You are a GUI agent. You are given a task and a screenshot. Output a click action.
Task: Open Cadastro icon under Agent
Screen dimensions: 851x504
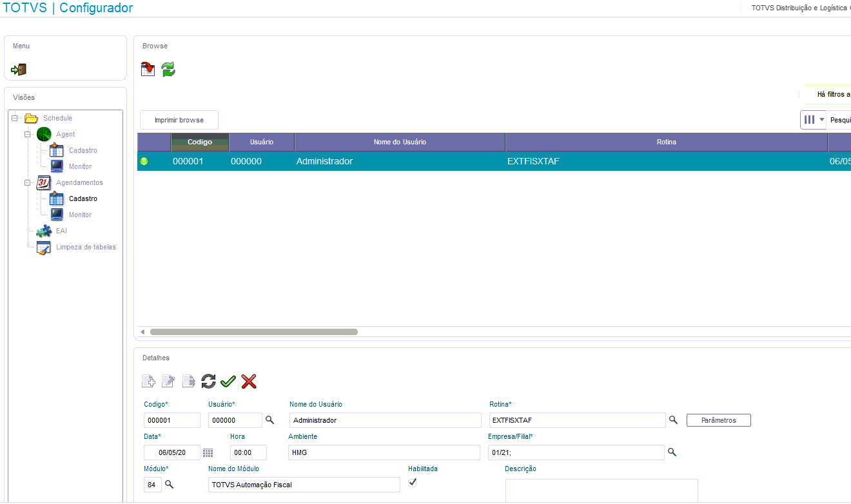click(x=57, y=150)
